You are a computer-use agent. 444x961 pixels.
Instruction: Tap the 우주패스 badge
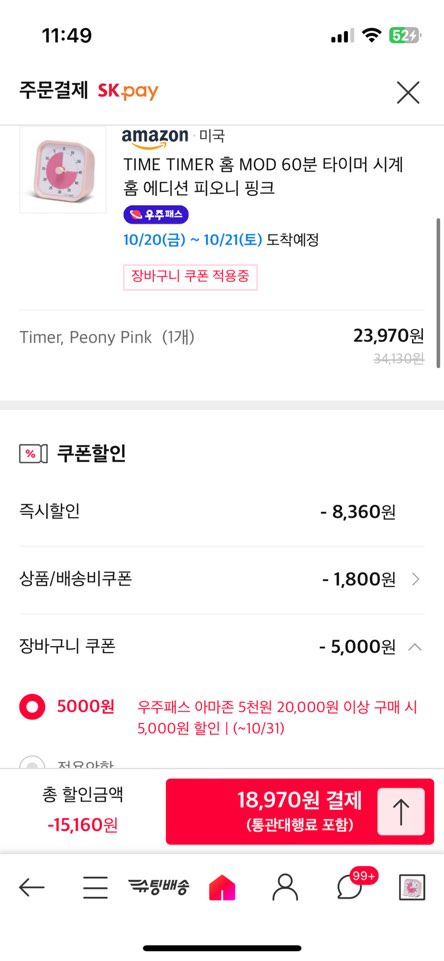coord(156,215)
